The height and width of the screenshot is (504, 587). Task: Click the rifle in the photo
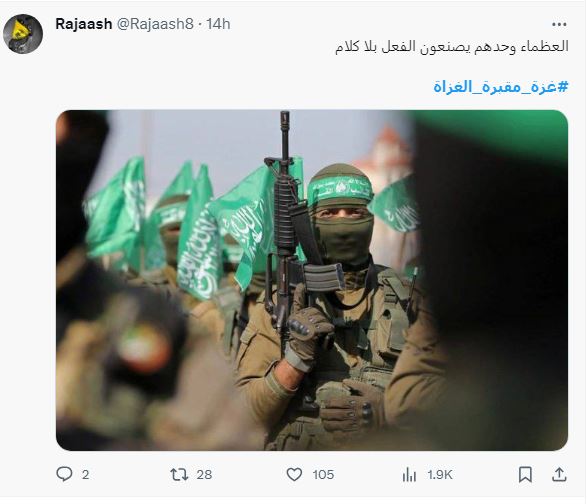(x=290, y=232)
